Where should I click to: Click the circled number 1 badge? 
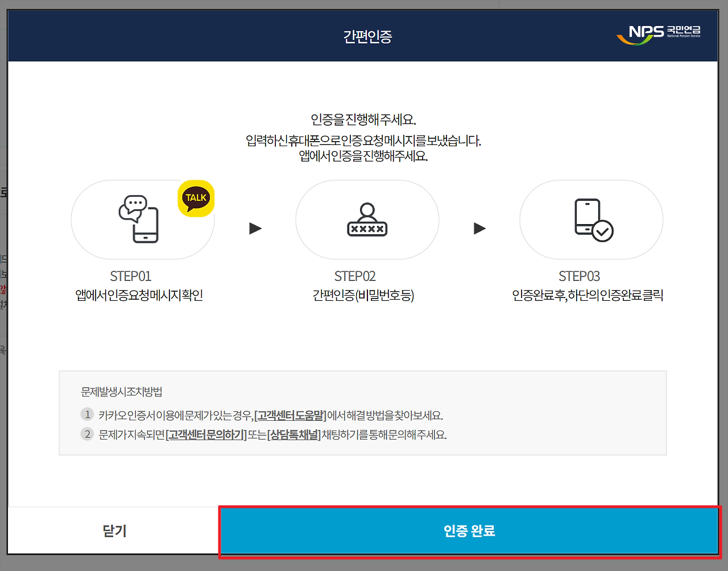coord(87,415)
